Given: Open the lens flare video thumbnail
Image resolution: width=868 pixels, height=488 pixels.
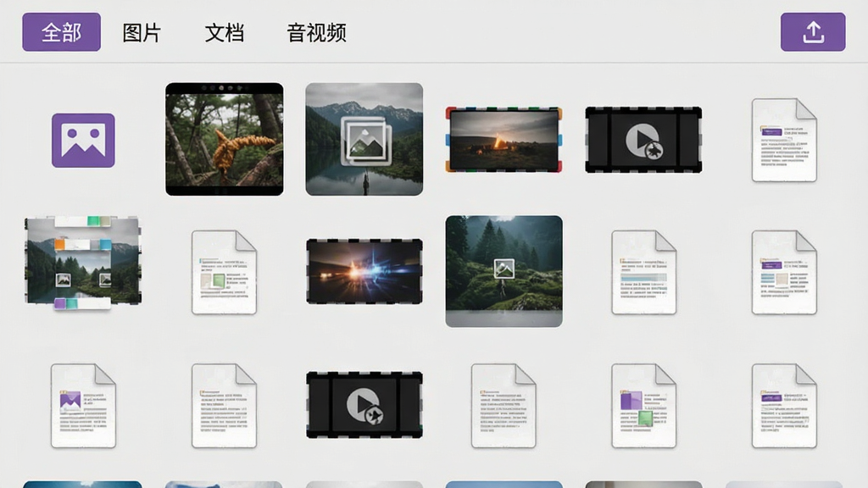Looking at the screenshot, I should (364, 272).
